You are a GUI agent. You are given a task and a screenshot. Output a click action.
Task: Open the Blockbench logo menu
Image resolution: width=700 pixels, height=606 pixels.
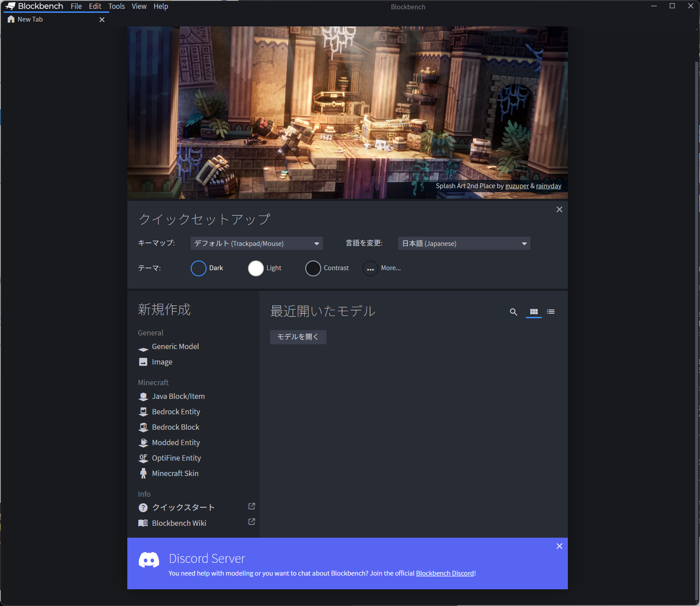(34, 6)
